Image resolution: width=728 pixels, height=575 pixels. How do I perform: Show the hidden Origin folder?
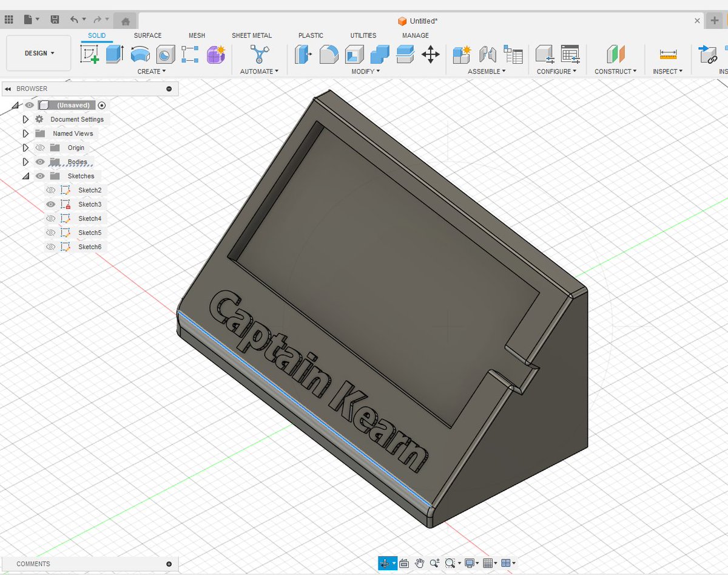[41, 148]
